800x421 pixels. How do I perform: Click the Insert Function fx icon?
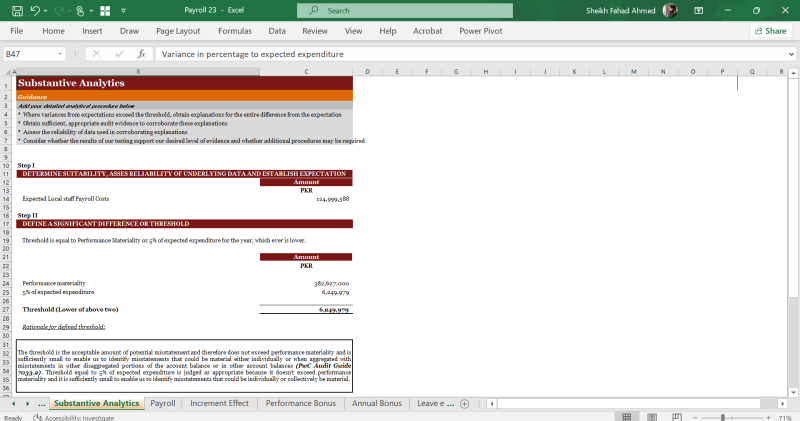(141, 54)
